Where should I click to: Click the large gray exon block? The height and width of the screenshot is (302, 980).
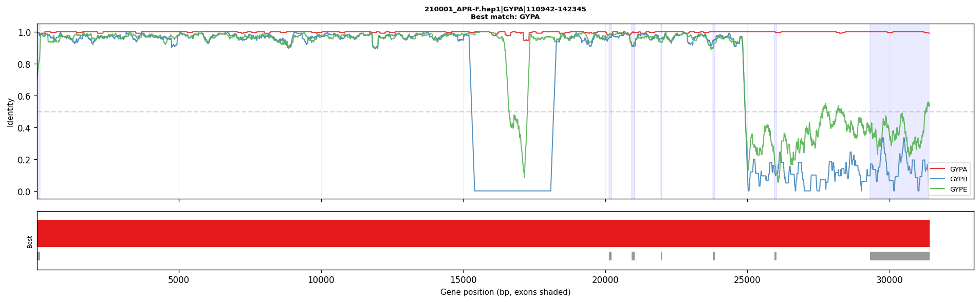(x=899, y=256)
